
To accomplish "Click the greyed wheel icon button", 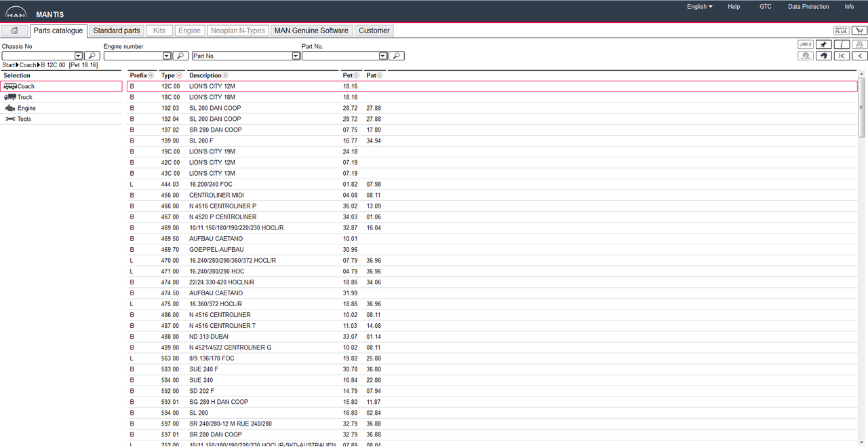I will tap(806, 56).
